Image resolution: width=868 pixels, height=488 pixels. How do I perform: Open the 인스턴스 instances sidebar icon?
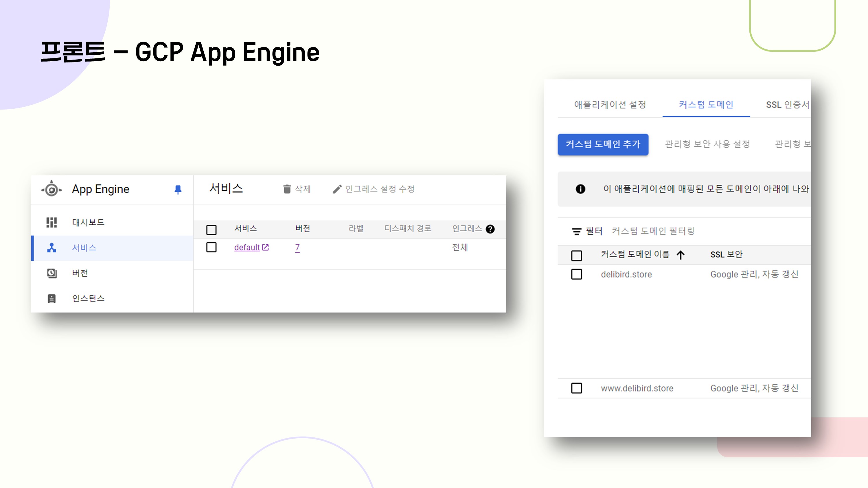point(52,298)
